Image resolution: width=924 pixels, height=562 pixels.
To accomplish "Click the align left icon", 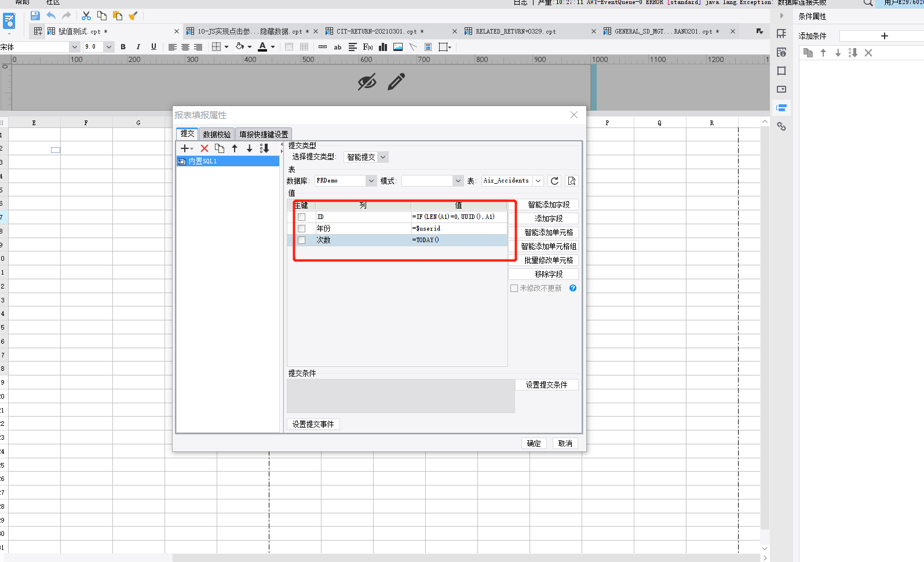I will point(173,47).
